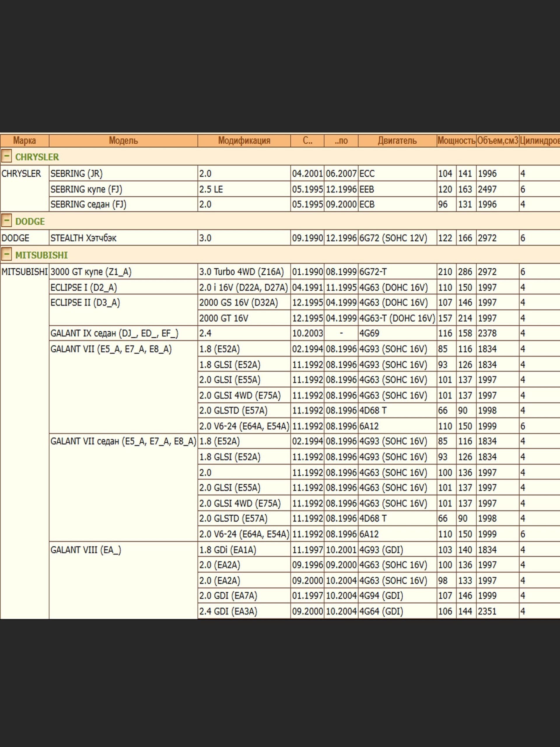Collapse the MITSUBISHI group minus icon
Image resolution: width=560 pixels, height=747 pixels.
pos(6,254)
